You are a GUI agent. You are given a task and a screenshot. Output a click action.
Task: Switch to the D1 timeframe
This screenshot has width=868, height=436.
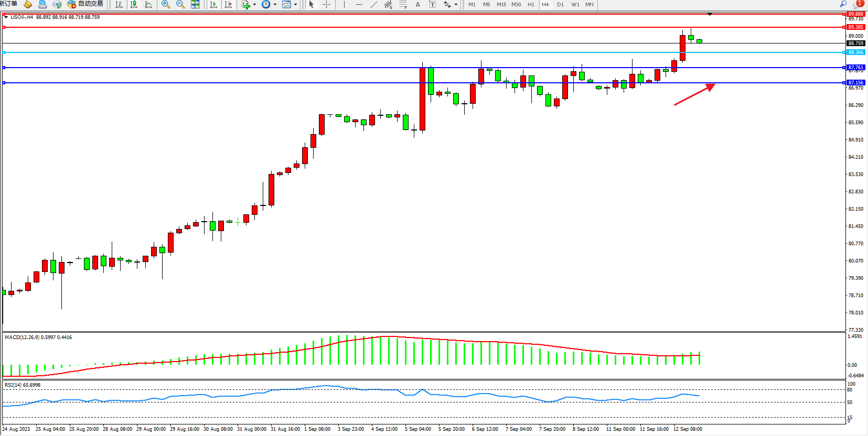[x=560, y=5]
